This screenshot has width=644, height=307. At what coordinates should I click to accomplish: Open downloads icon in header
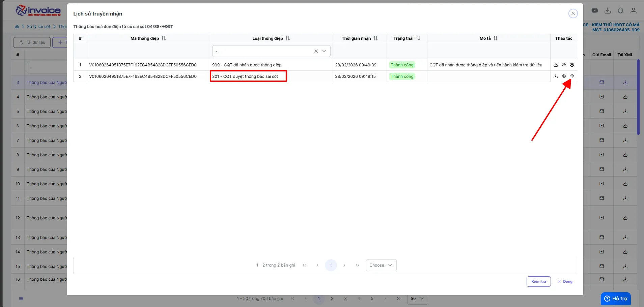point(608,10)
